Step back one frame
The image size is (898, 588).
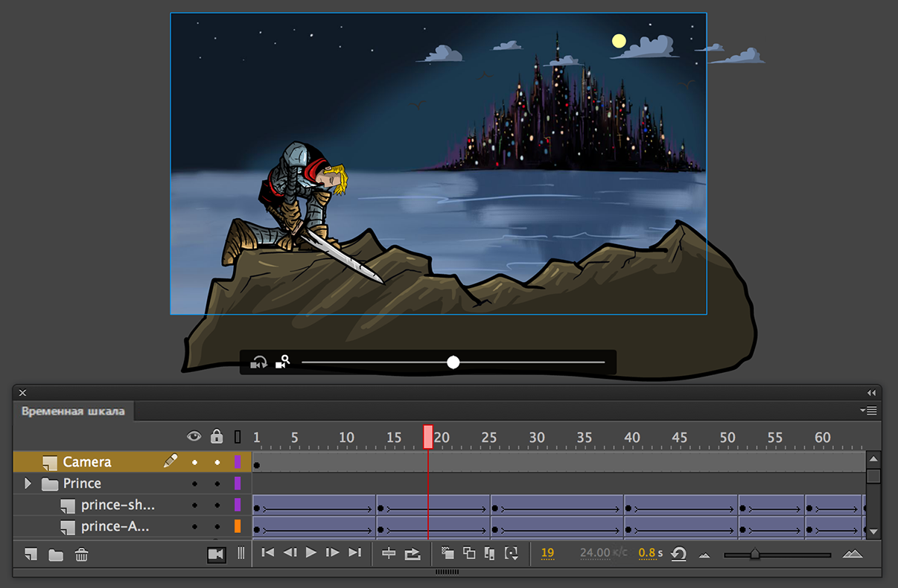click(290, 552)
